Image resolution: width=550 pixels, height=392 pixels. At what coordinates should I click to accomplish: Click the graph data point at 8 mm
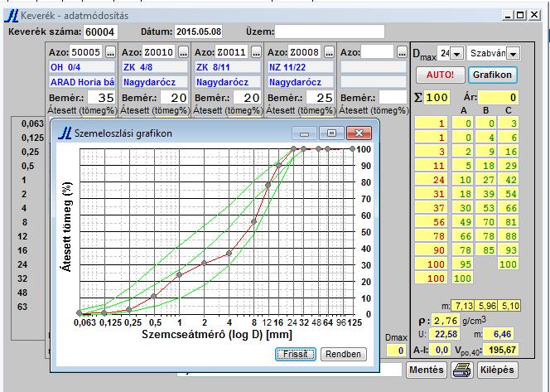pyautogui.click(x=254, y=222)
